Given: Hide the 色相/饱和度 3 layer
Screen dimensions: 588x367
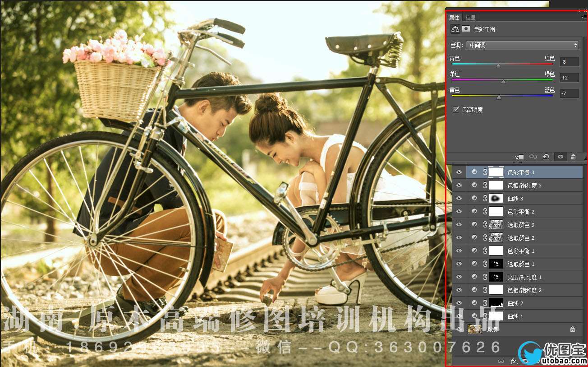Looking at the screenshot, I should click(459, 185).
